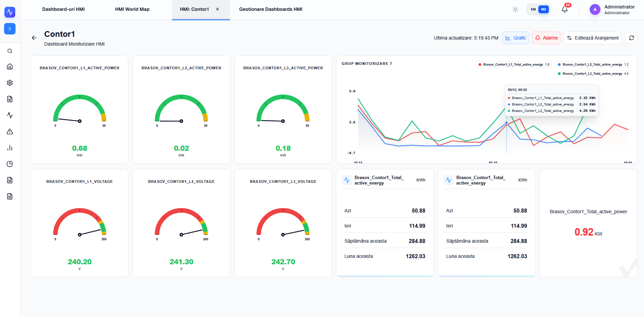Click the BRASOV_CONTOR1_L2_VOLTAGE gauge title
Viewport: 644px width, 317px height.
[181, 181]
